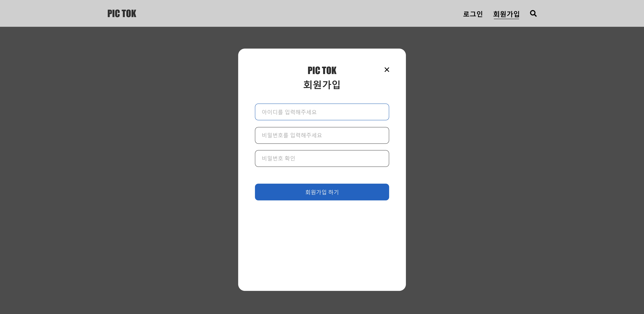644x314 pixels.
Task: Dismiss signup dialog using the cross icon
Action: [x=387, y=70]
